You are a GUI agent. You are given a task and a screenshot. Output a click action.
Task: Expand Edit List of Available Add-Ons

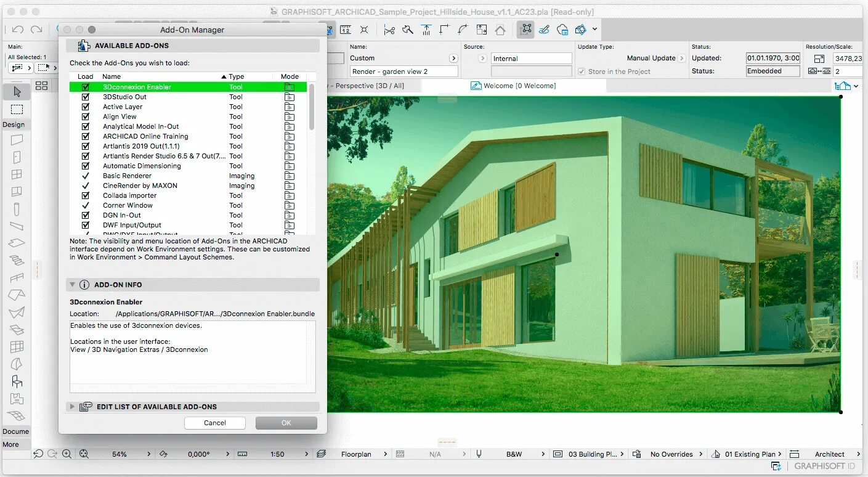[x=72, y=407]
